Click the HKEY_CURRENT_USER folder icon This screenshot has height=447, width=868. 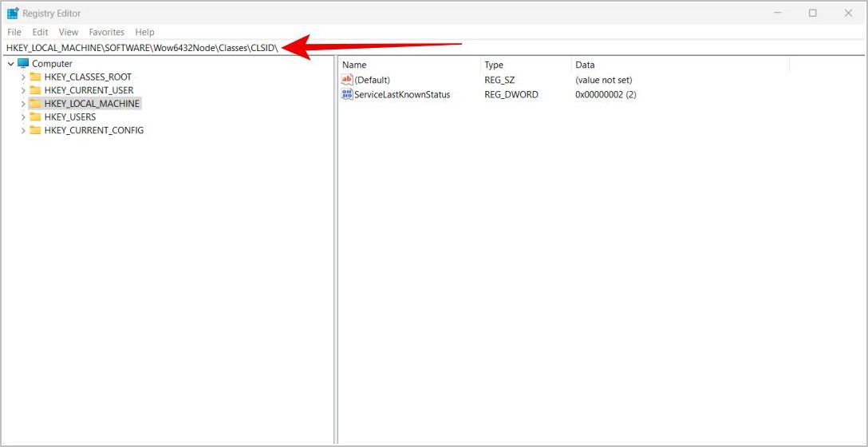(x=35, y=90)
